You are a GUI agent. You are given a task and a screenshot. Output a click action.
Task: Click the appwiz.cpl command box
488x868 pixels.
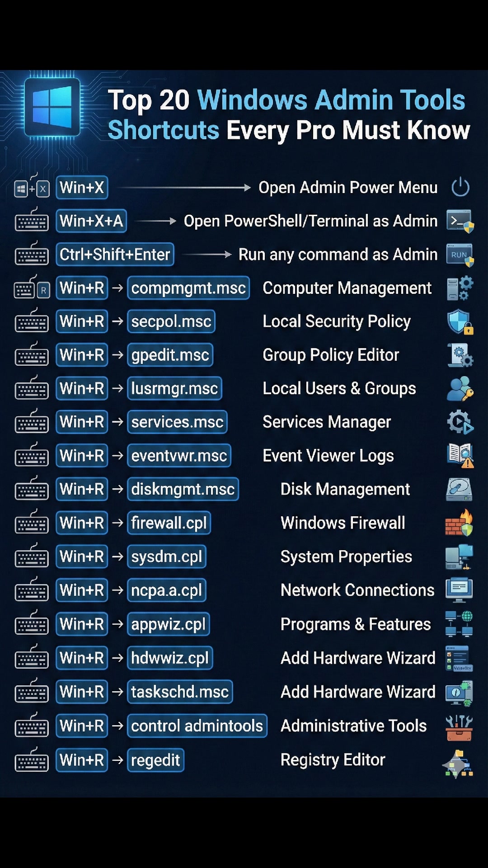coord(169,624)
